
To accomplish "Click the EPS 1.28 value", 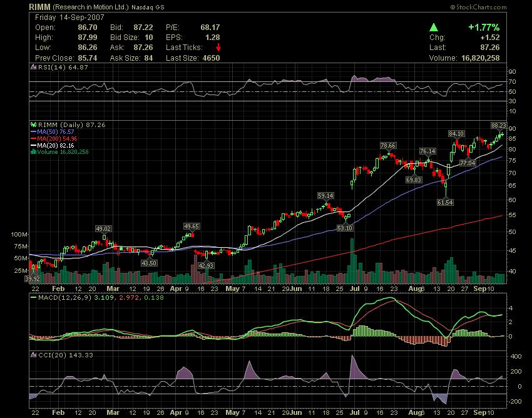I will 213,38.
